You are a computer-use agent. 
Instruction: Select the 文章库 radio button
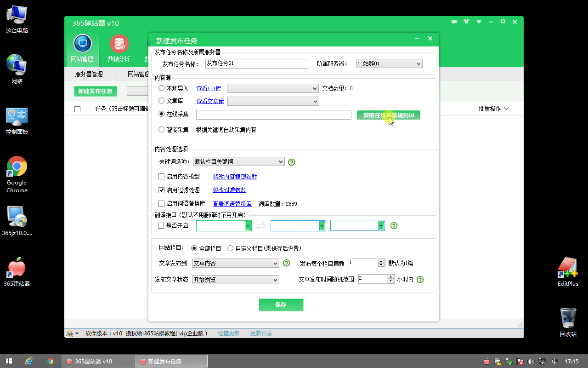(161, 101)
